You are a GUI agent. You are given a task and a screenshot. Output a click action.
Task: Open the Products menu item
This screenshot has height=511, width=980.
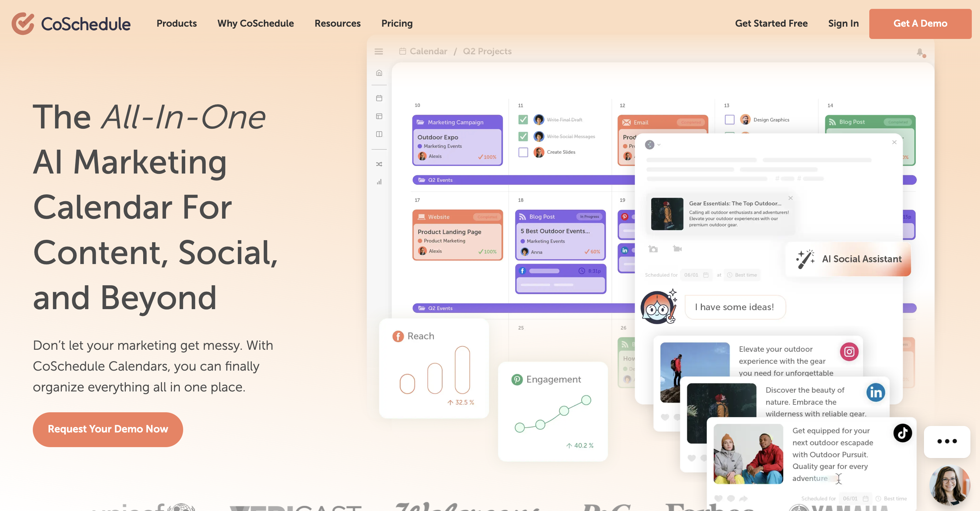(x=176, y=23)
